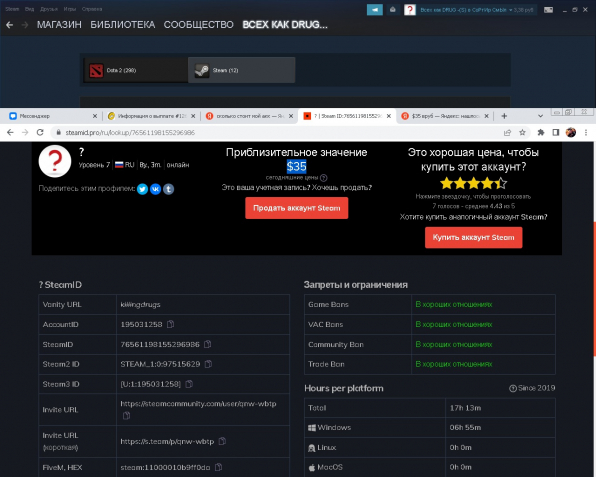Image resolution: width=596 pixels, height=477 pixels.
Task: Open Chrome three-dot menu
Action: click(586, 132)
